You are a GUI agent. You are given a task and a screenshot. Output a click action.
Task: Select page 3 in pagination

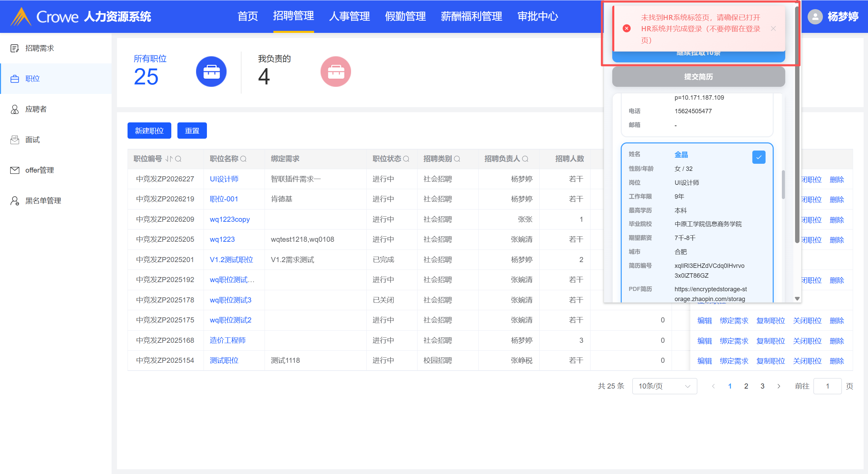pos(762,386)
